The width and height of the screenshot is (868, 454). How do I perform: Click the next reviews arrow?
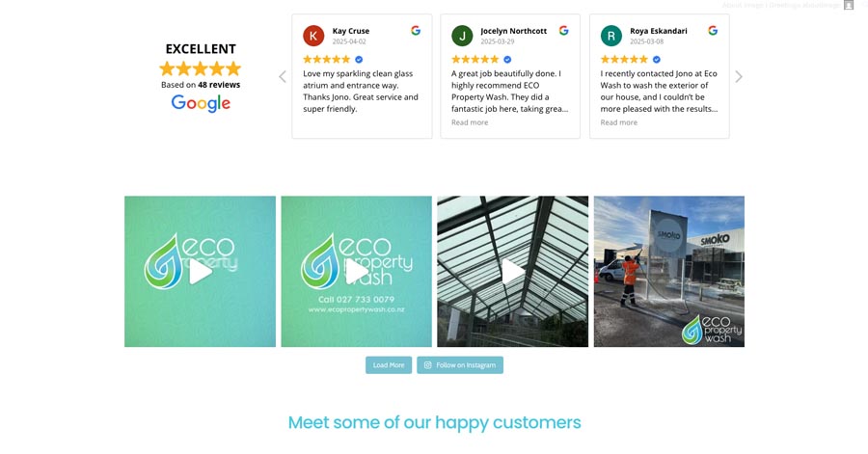[739, 77]
